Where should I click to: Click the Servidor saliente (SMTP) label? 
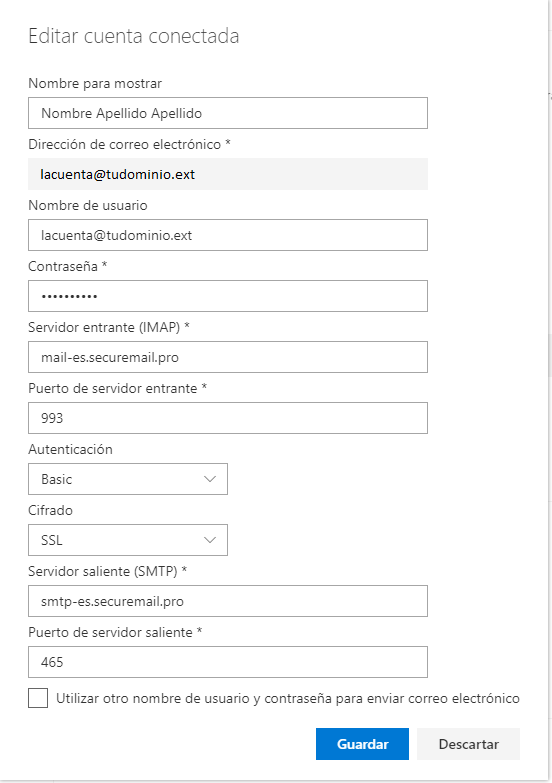(107, 571)
